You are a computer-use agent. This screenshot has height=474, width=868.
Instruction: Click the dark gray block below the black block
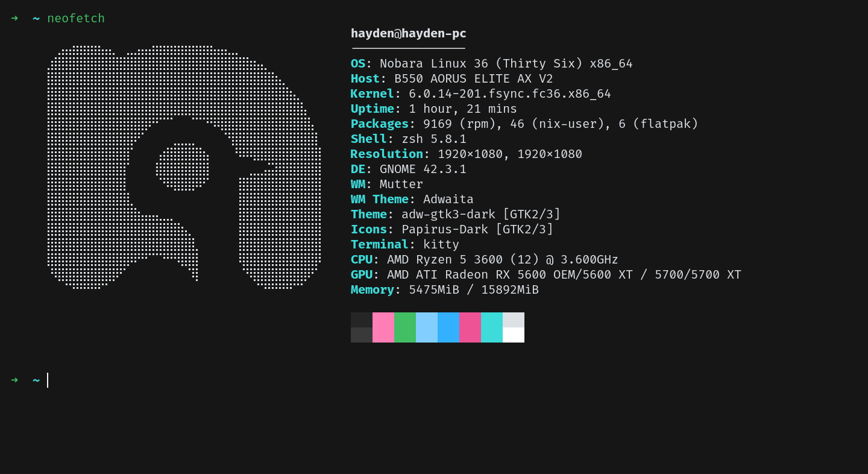tap(362, 335)
